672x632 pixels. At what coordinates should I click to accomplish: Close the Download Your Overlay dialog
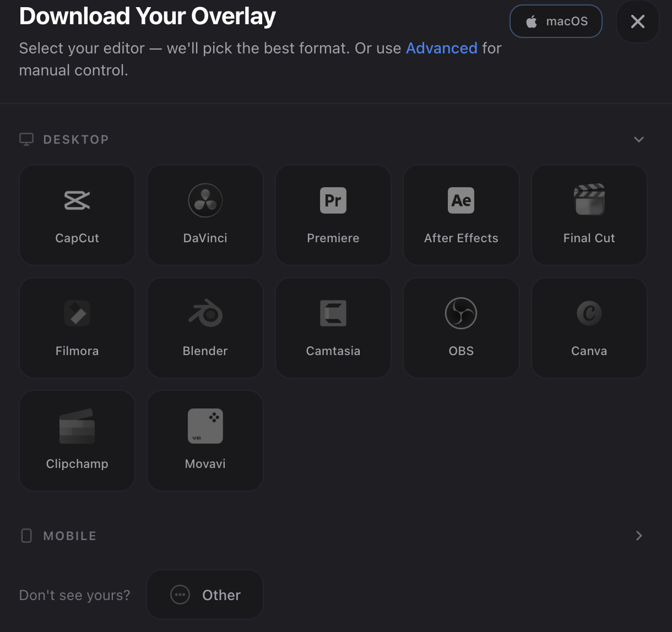tap(637, 21)
